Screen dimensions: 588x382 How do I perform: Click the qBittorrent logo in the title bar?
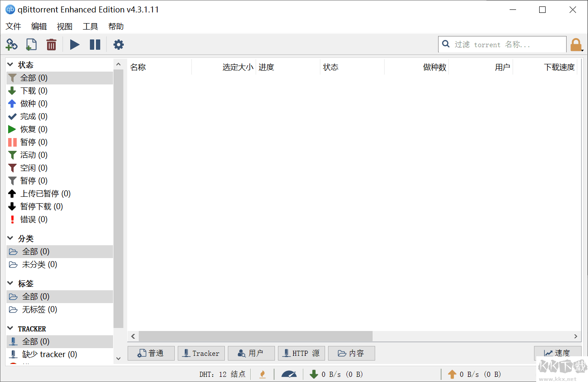pyautogui.click(x=9, y=9)
